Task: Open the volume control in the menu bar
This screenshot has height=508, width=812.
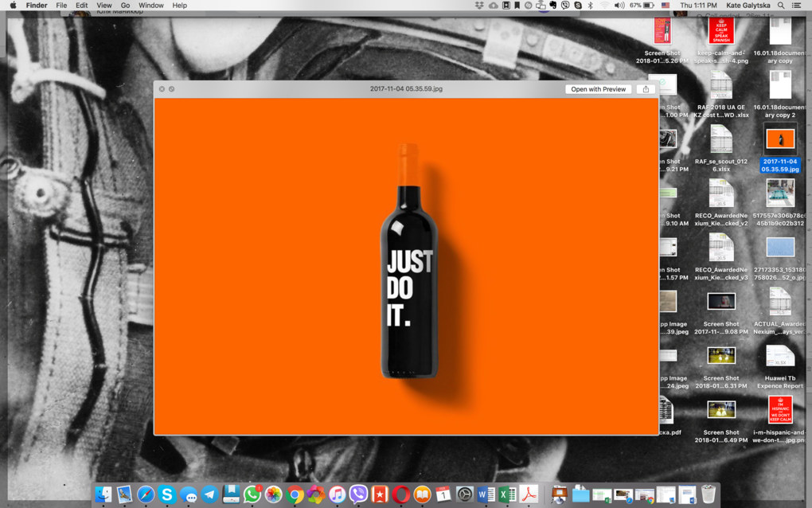Action: pyautogui.click(x=619, y=6)
